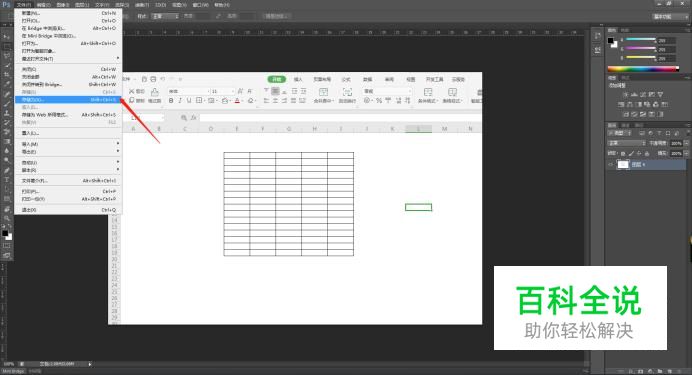The width and height of the screenshot is (692, 375).
Task: Click the color spectrum ramp in Color panel
Action: (643, 68)
